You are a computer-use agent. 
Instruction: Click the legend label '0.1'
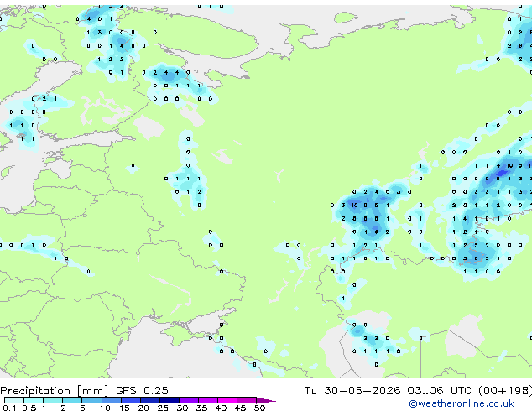(9, 408)
